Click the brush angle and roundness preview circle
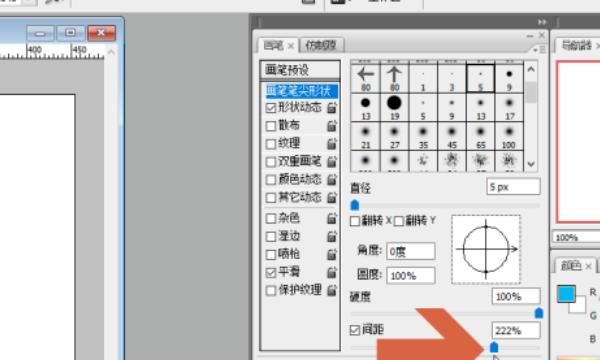The image size is (600, 360). (x=486, y=249)
